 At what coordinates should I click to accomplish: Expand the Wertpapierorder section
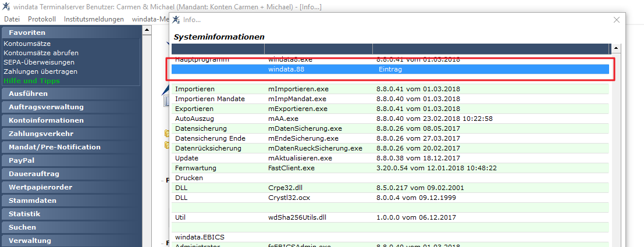(x=70, y=187)
